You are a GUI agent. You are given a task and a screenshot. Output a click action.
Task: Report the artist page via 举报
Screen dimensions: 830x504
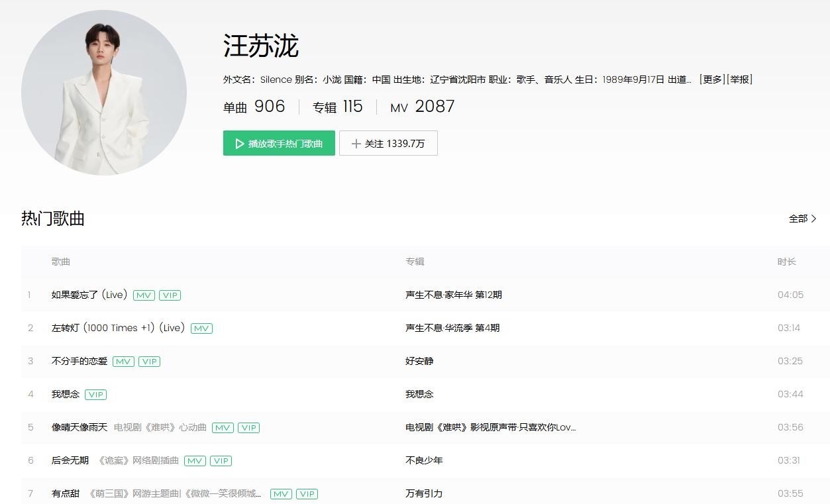tap(740, 79)
